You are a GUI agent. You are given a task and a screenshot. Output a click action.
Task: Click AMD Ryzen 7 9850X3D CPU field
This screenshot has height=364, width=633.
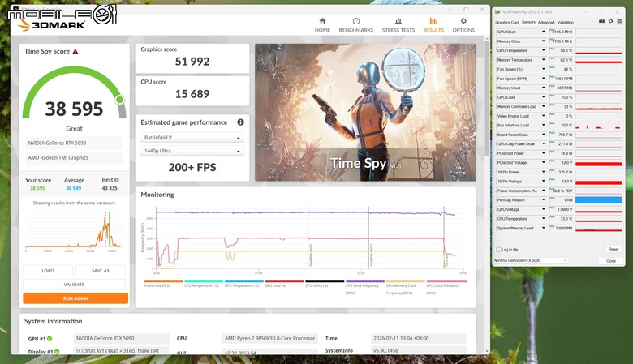pyautogui.click(x=270, y=339)
